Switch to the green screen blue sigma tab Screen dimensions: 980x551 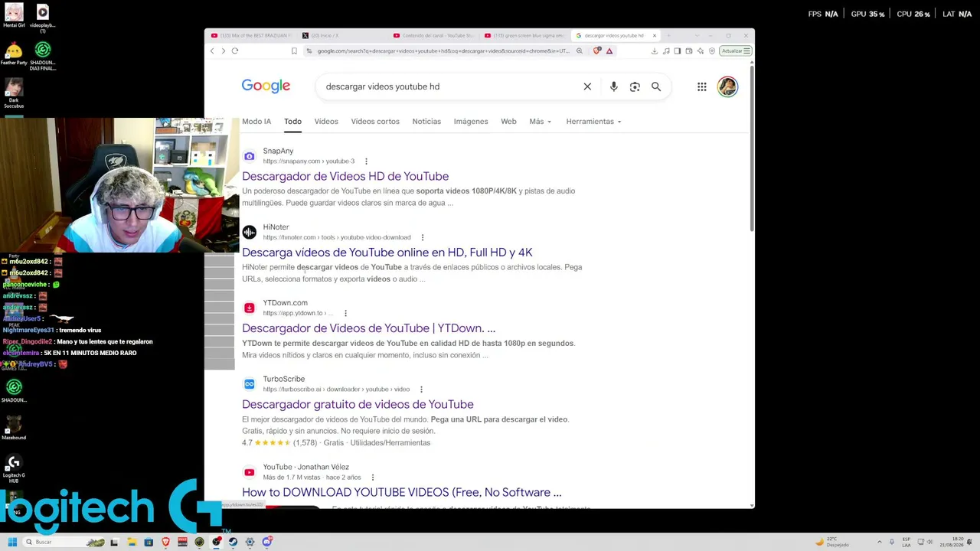pyautogui.click(x=526, y=35)
